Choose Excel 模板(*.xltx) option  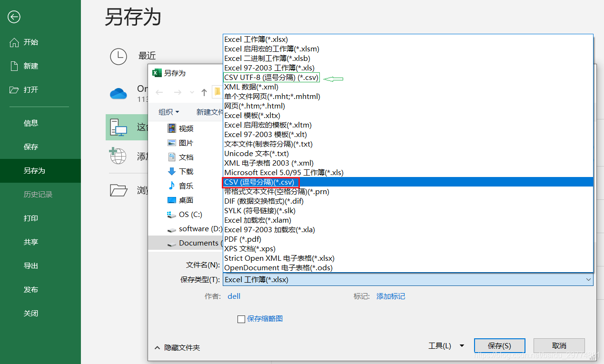coord(408,116)
